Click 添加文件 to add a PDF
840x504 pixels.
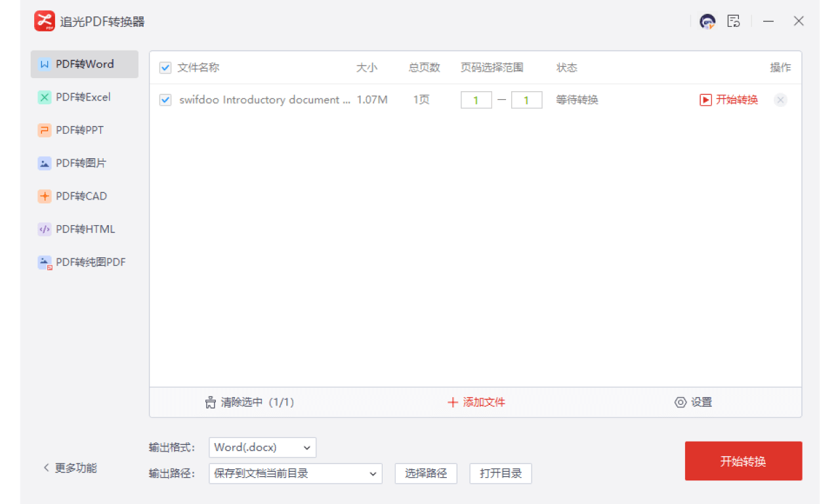click(x=476, y=402)
